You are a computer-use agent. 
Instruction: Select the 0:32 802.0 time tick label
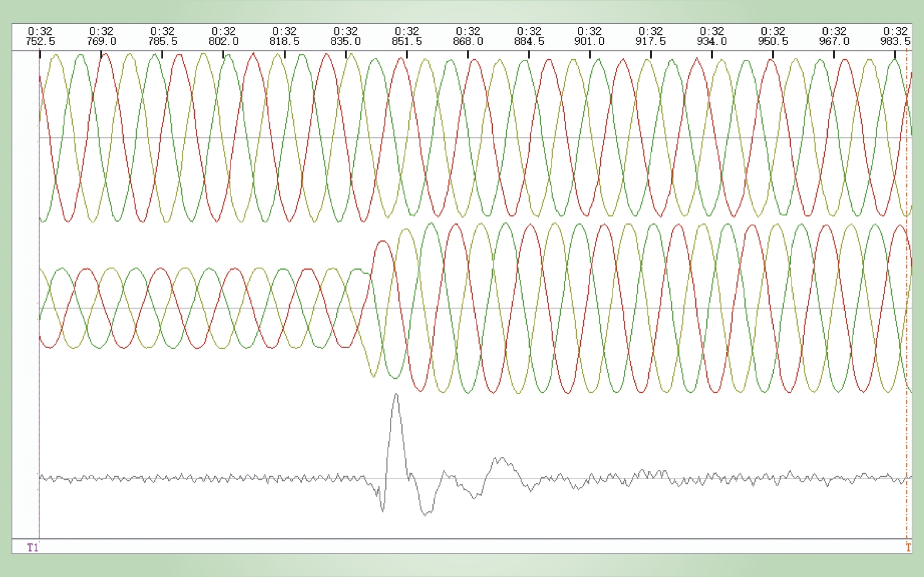[224, 36]
